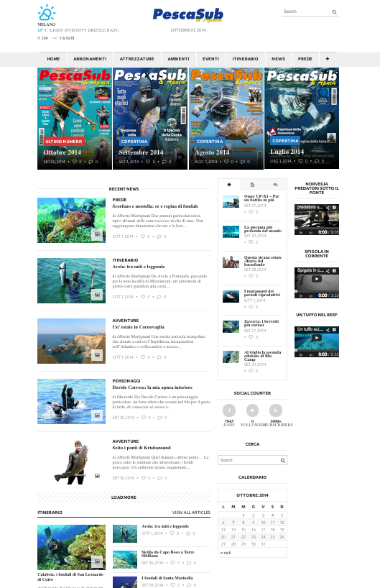Screen dimensions: 380x588
Task: Play the Spigola in corrente video
Action: point(317,279)
